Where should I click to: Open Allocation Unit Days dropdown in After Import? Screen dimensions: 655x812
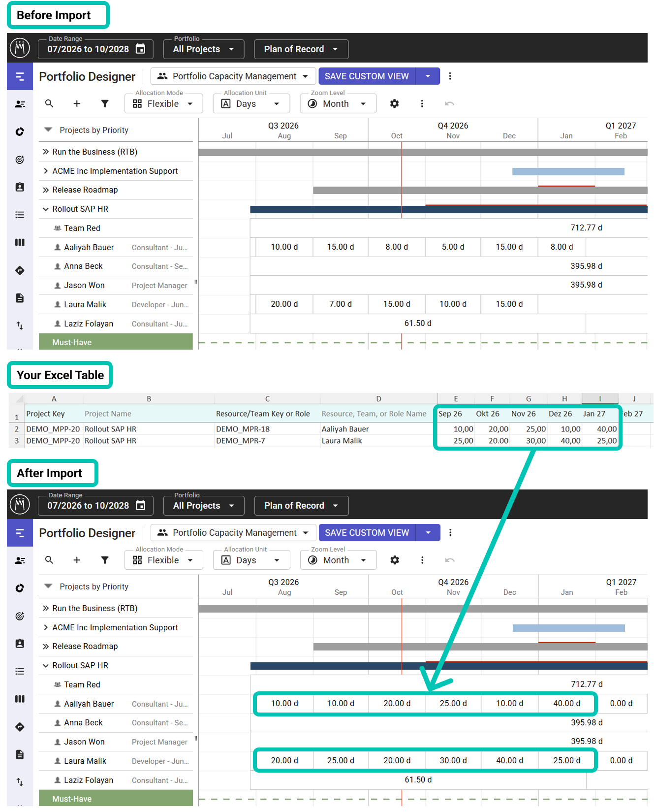[x=251, y=560]
